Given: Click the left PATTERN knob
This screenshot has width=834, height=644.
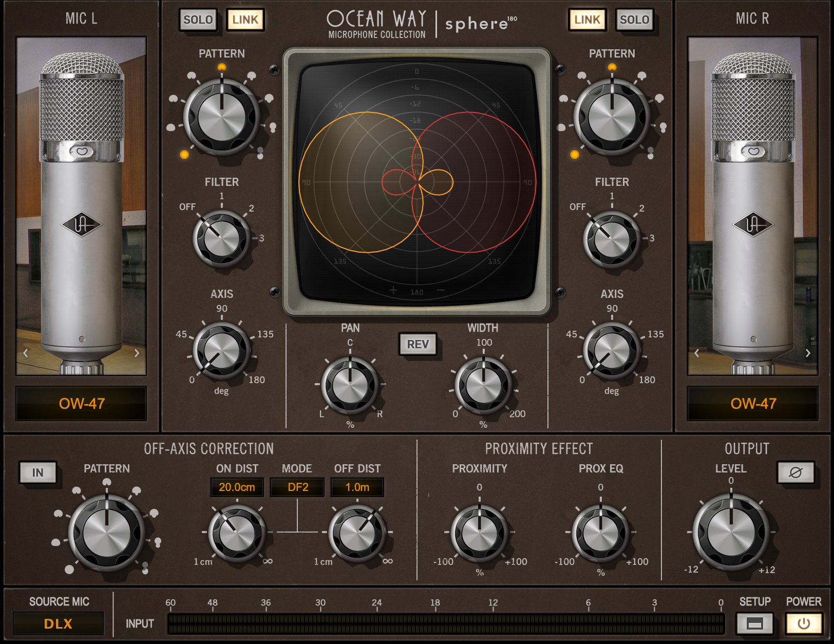Looking at the screenshot, I should point(222,117).
